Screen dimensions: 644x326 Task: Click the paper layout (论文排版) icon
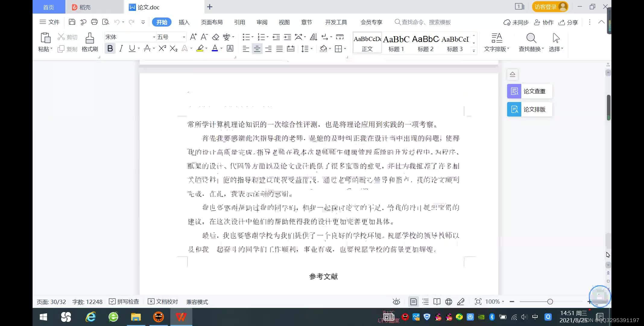pyautogui.click(x=514, y=109)
